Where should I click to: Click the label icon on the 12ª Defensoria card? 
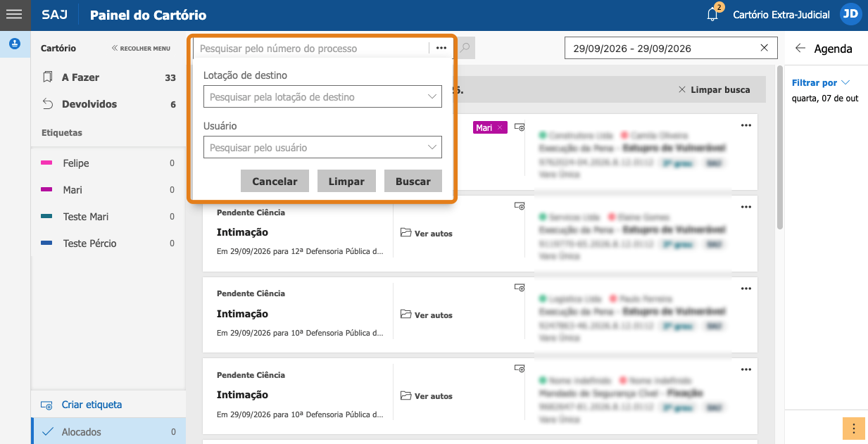[520, 206]
